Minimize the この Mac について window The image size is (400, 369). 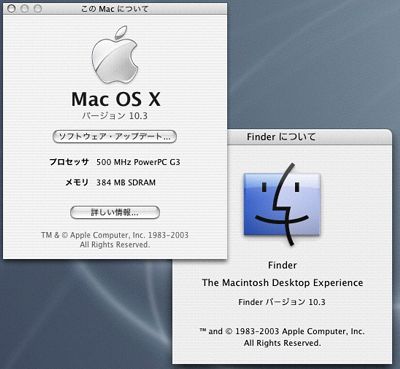tap(25, 9)
